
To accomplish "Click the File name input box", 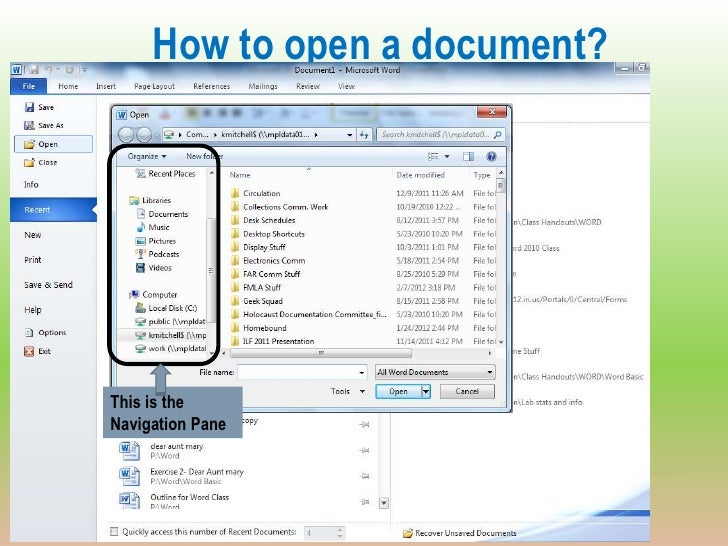I will tap(302, 372).
